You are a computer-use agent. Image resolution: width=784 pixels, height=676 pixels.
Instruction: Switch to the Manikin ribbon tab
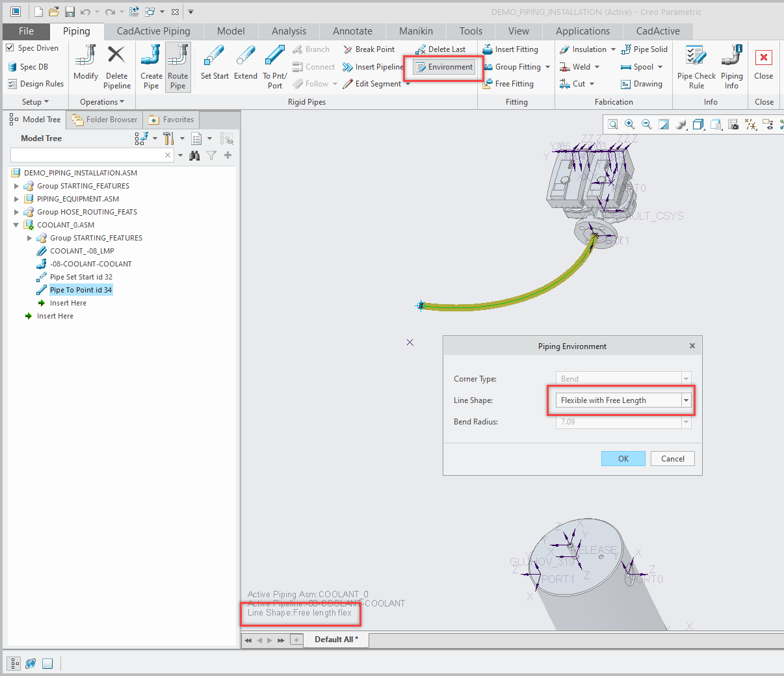(416, 31)
